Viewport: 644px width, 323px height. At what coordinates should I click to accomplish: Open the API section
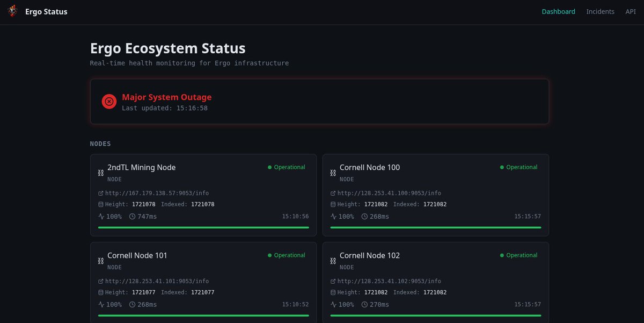pos(630,11)
